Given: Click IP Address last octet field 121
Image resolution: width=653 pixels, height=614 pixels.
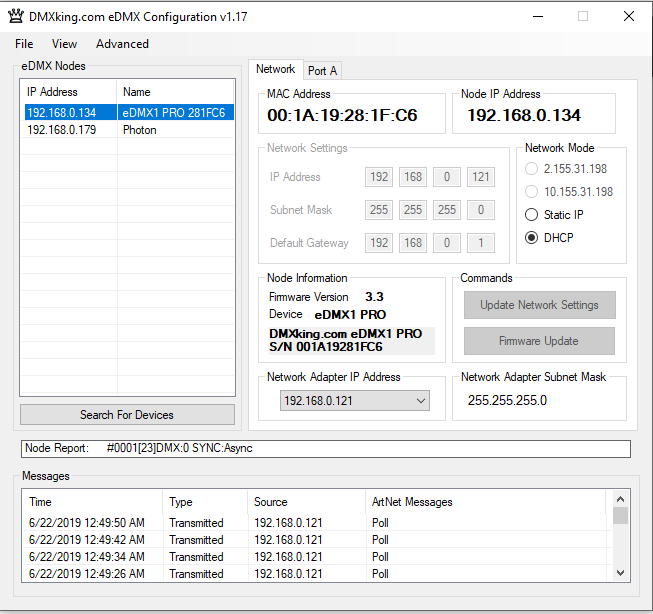Looking at the screenshot, I should point(481,177).
